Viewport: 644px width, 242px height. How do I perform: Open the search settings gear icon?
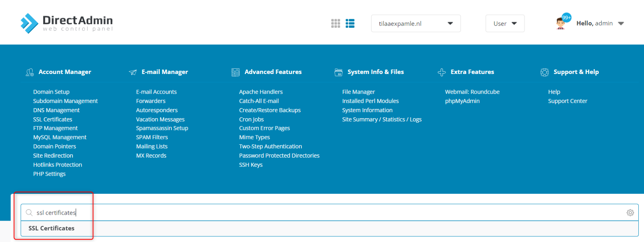coord(630,213)
